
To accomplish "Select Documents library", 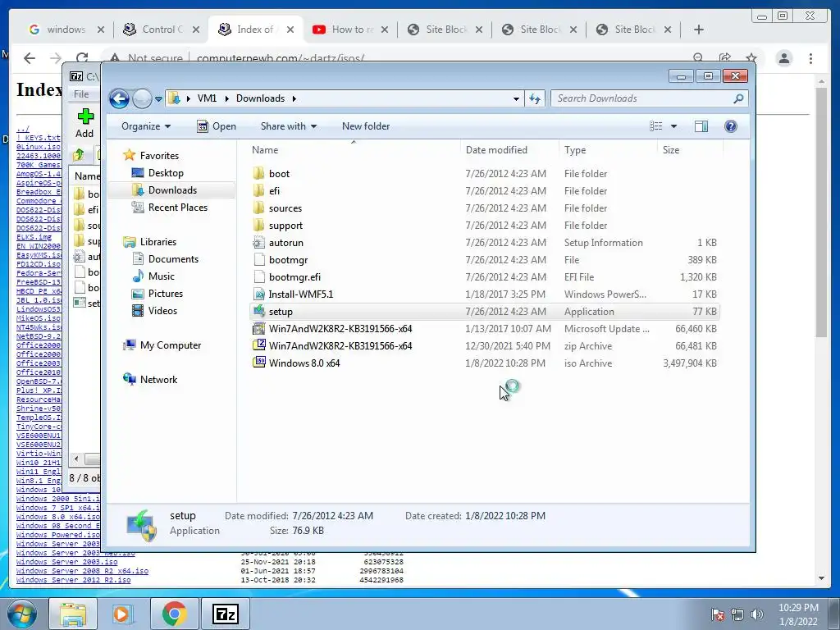I will coord(173,259).
